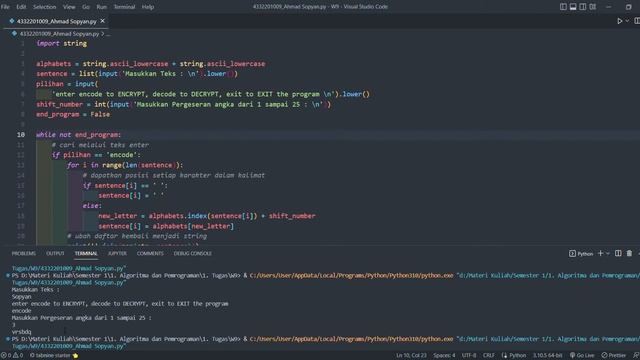Click the terminal input line 'encode'
Screen dimensions: 640x360
pos(21,311)
